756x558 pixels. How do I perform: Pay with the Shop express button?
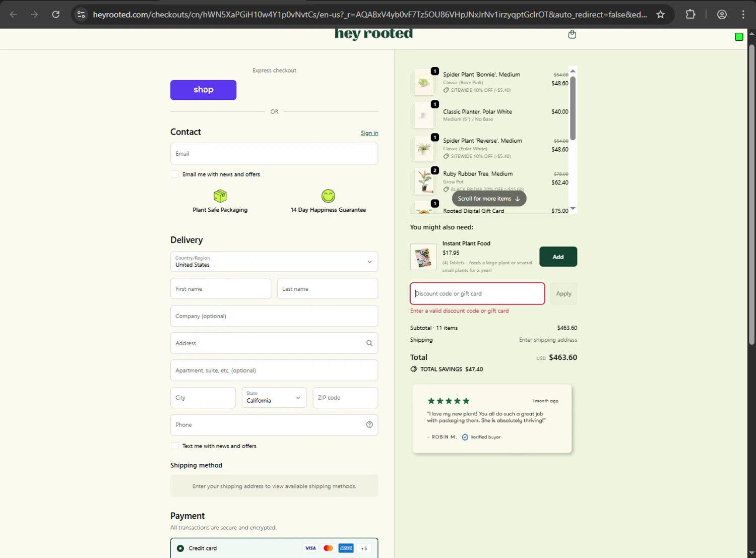[x=203, y=90]
